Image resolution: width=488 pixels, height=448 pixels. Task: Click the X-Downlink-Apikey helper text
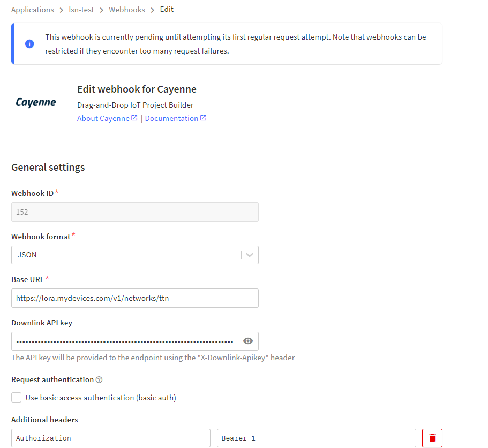(153, 358)
